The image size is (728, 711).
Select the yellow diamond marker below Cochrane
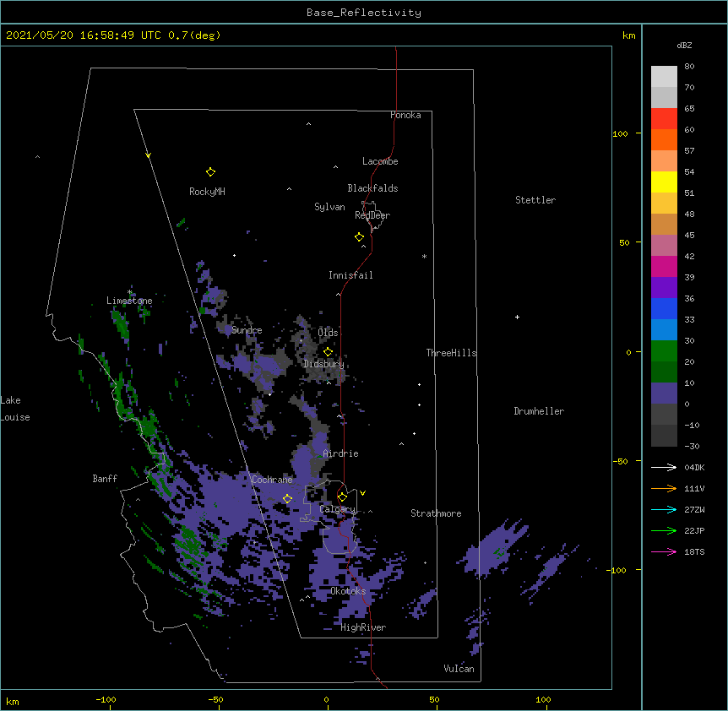point(287,499)
